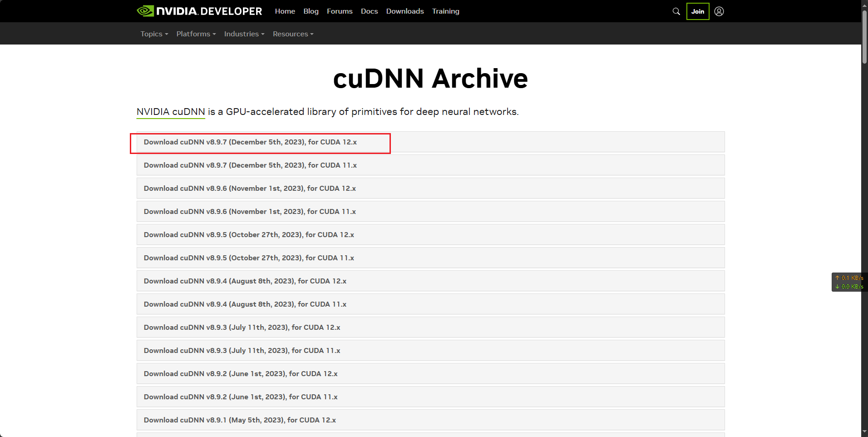The image size is (868, 437).
Task: Expand cuDNN v8.9.7 for CUDA 12.x
Action: tap(250, 142)
